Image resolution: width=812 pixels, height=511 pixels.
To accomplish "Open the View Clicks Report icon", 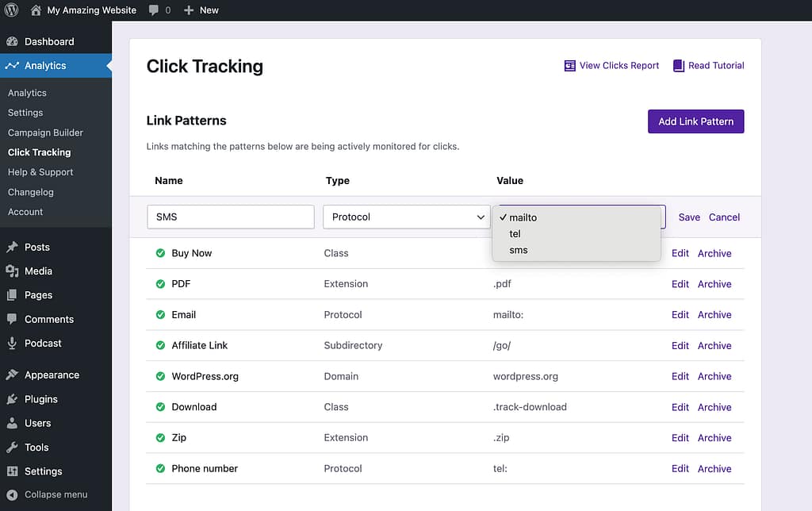I will (x=569, y=66).
